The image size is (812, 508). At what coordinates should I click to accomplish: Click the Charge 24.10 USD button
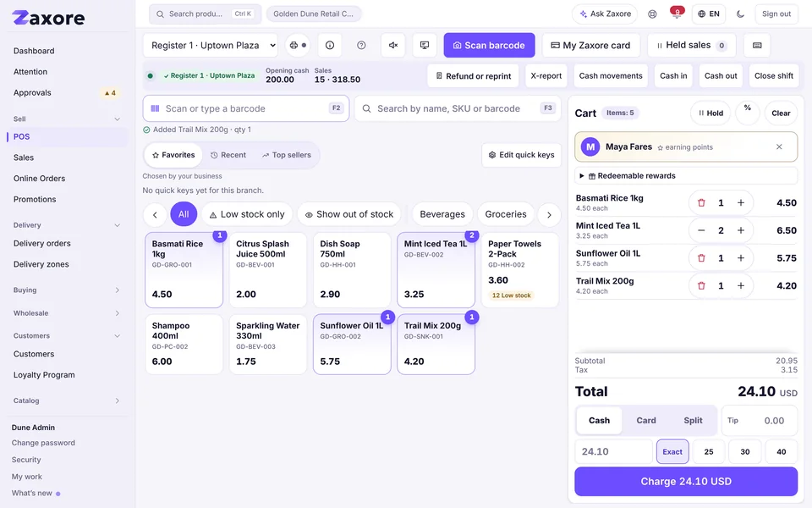[x=686, y=481]
